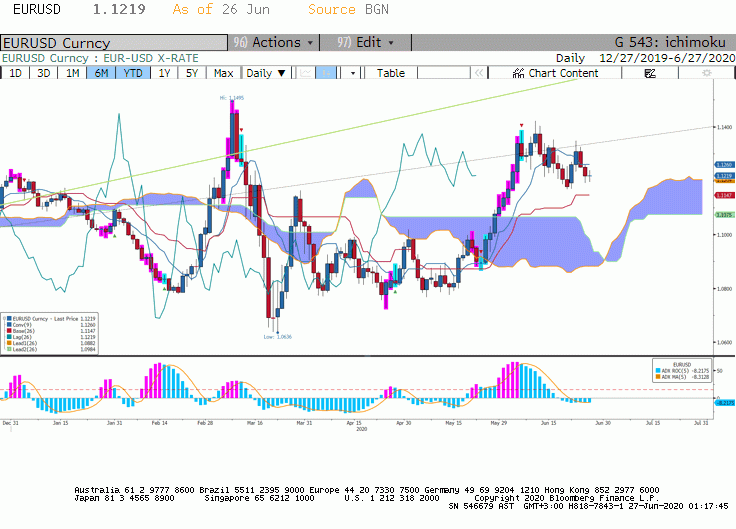Click the Hi: 1.1495 high marker
Screen dimensions: 736x529
232,98
